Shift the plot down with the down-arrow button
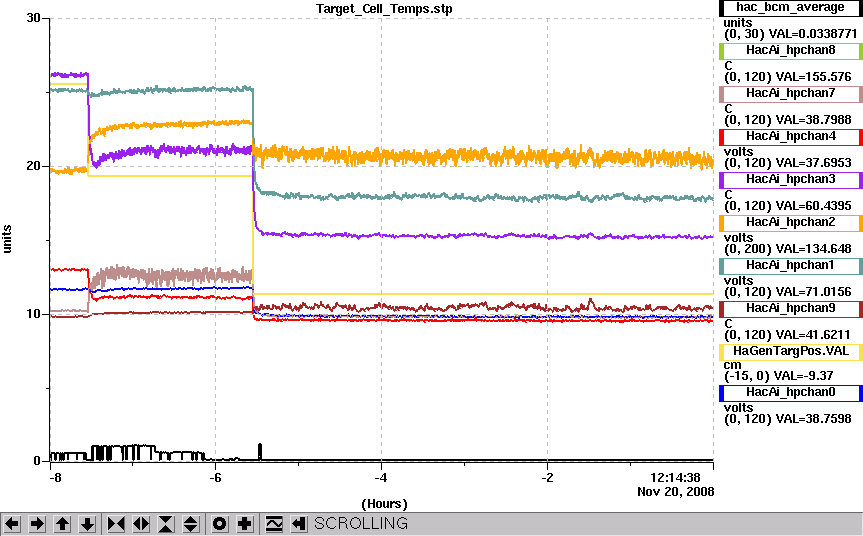The height and width of the screenshot is (536, 863). pos(87,523)
